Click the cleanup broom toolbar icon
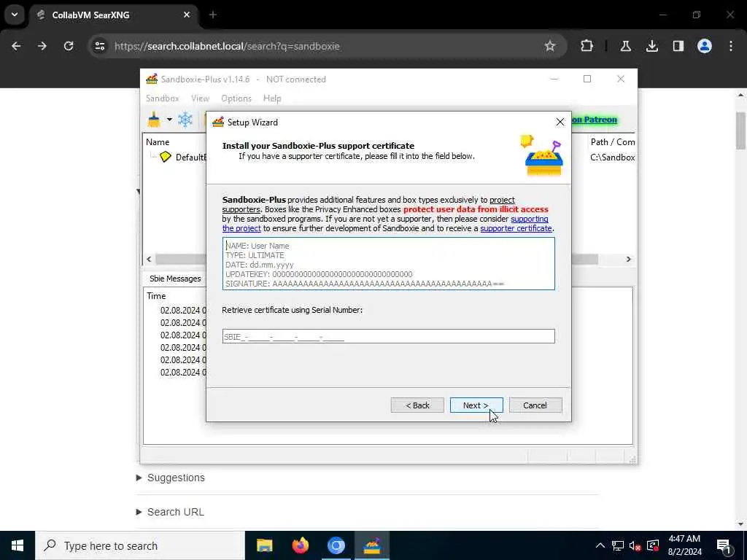 click(x=155, y=120)
